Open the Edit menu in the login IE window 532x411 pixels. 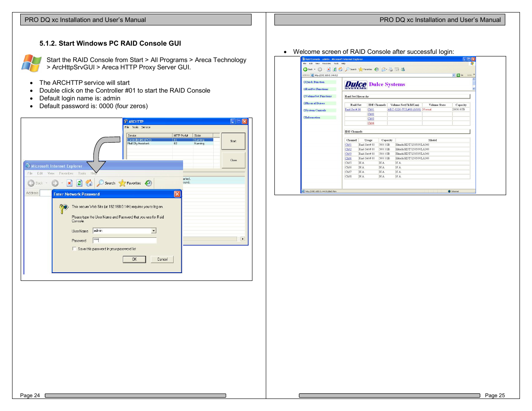coord(40,173)
